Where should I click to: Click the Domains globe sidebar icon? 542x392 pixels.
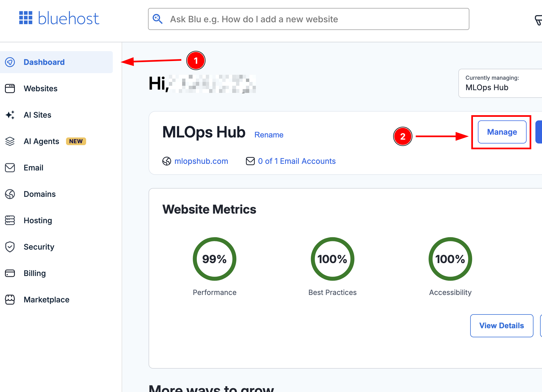tap(10, 194)
